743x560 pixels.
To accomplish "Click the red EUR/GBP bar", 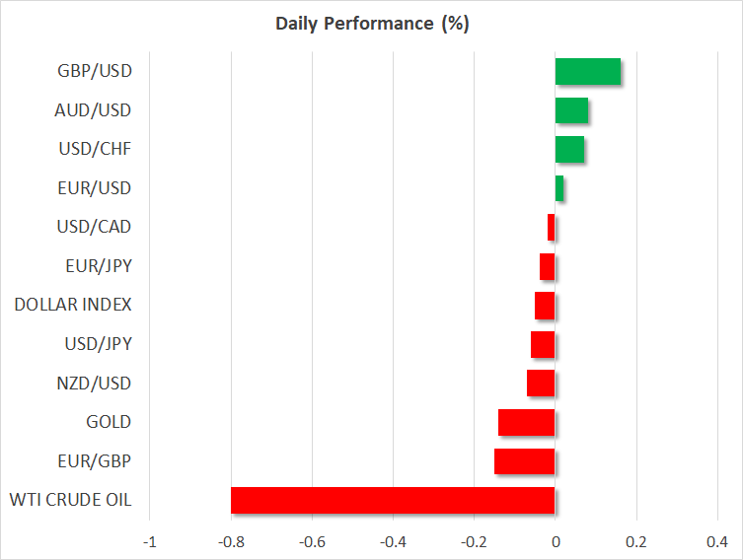I will coord(525,461).
